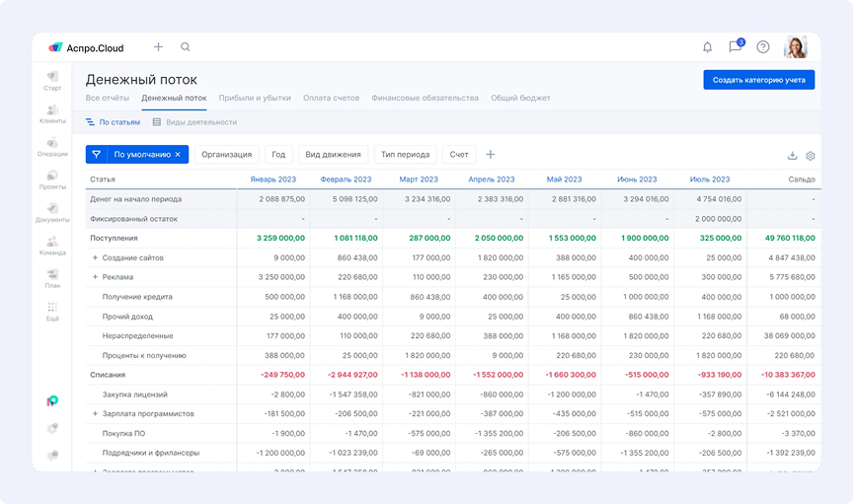Click the help question mark icon
This screenshot has height=504, width=853.
pyautogui.click(x=763, y=47)
